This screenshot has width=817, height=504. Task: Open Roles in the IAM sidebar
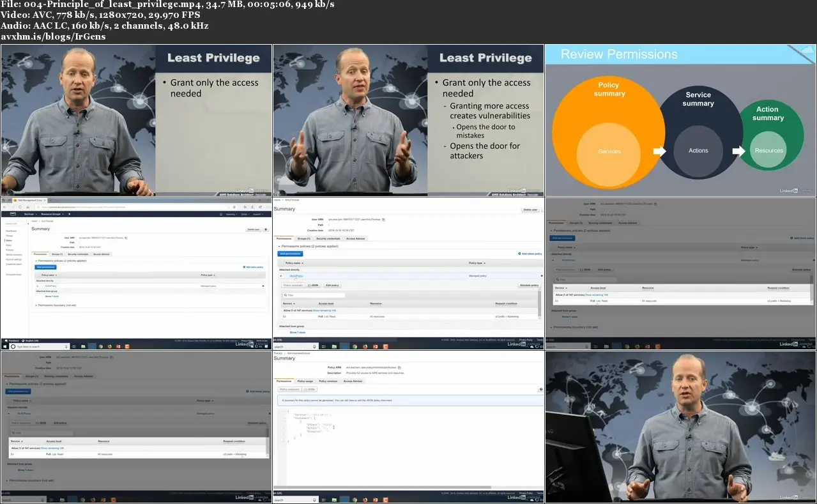[x=8, y=245]
